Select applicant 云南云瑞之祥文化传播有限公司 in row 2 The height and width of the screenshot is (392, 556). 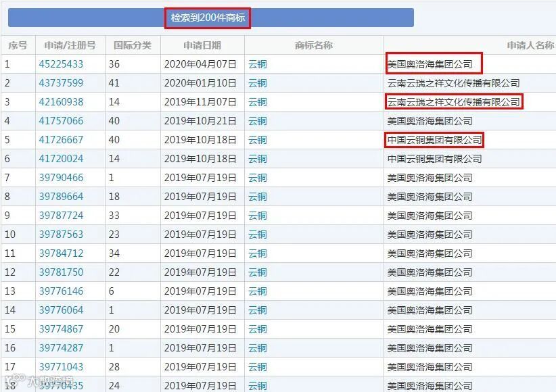[453, 83]
